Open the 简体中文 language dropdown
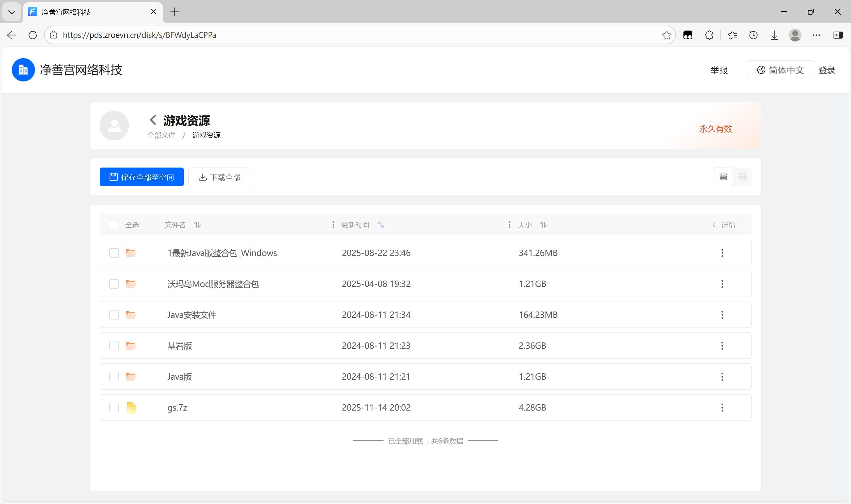 780,70
